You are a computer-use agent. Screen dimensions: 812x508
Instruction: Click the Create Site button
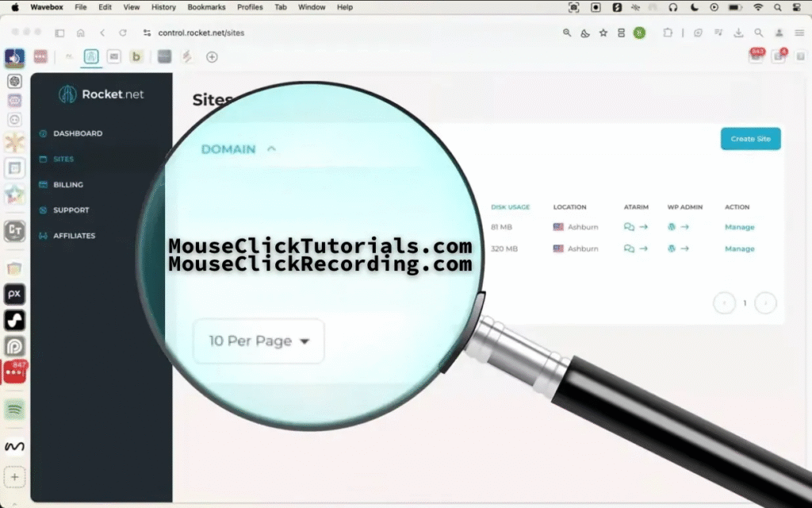tap(750, 139)
